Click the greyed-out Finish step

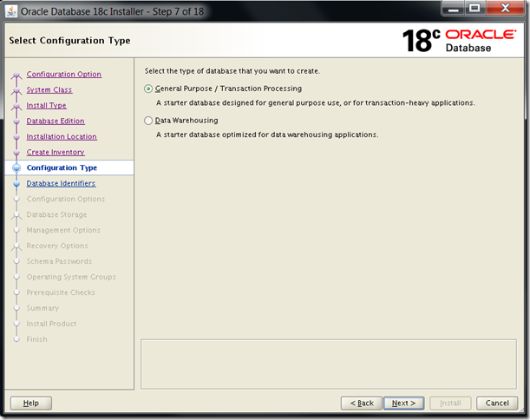[36, 338]
